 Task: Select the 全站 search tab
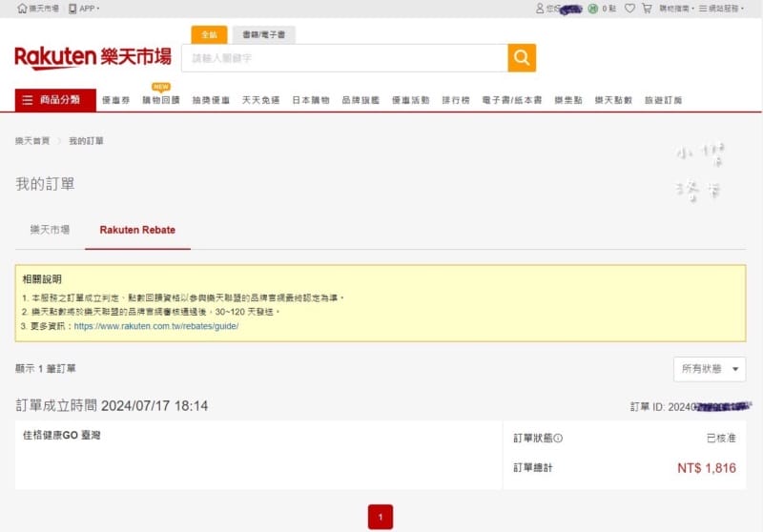(209, 34)
